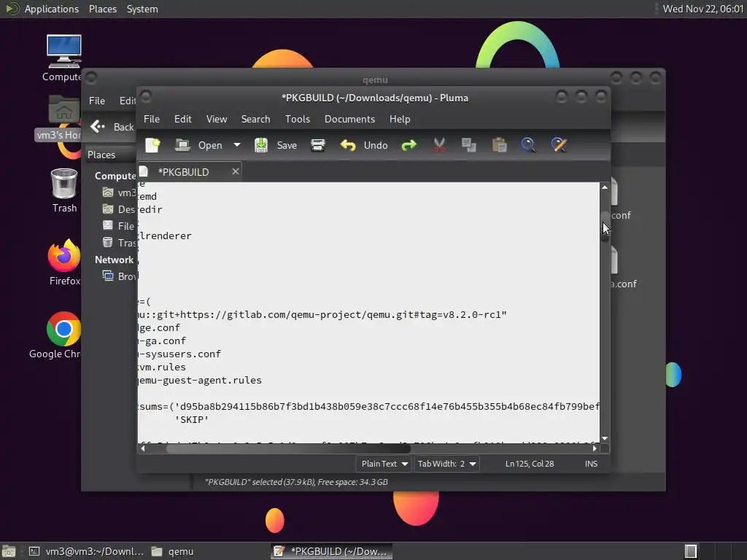This screenshot has width=747, height=560.
Task: Open the Tab Width dropdown
Action: click(x=446, y=464)
